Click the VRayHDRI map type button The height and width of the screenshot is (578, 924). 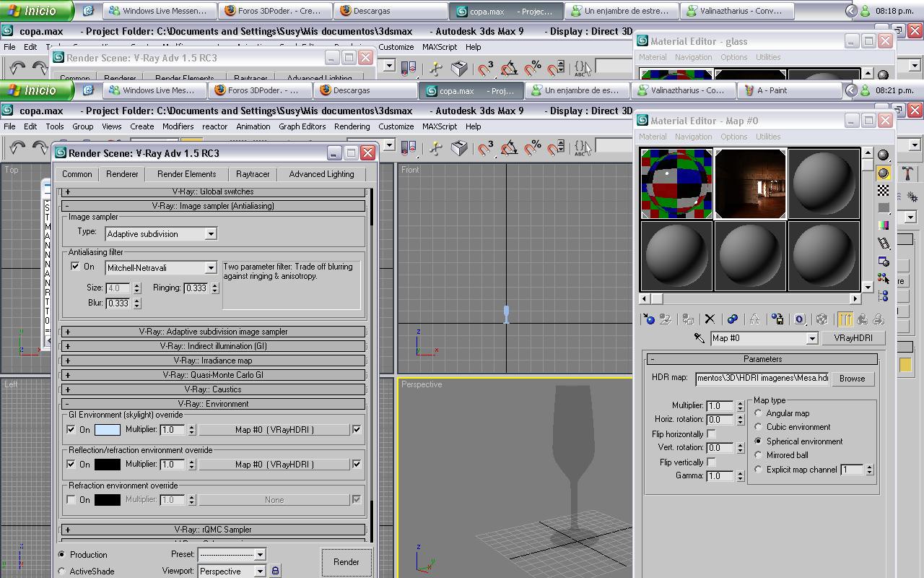(853, 338)
